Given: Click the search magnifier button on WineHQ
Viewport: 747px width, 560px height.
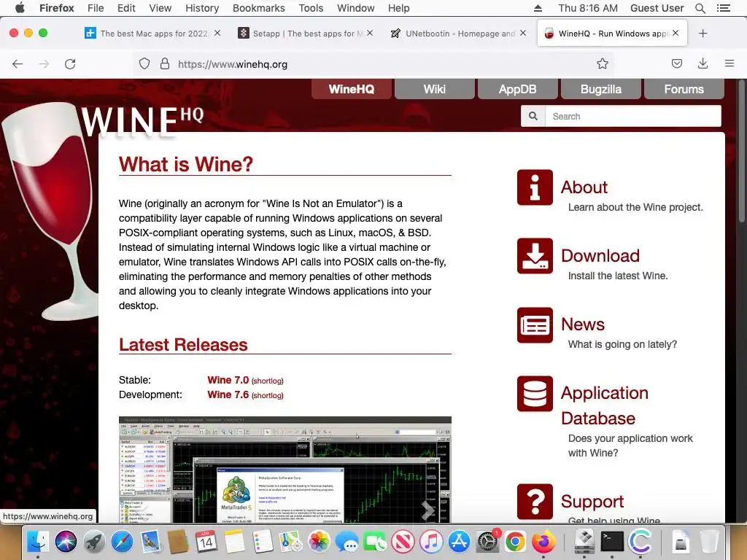Looking at the screenshot, I should tap(533, 116).
